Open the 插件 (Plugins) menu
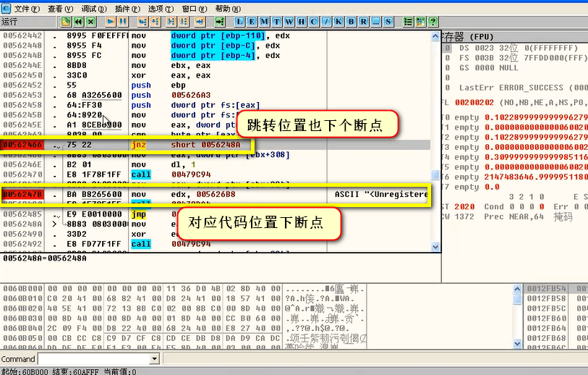This screenshot has height=375, width=588. click(127, 9)
